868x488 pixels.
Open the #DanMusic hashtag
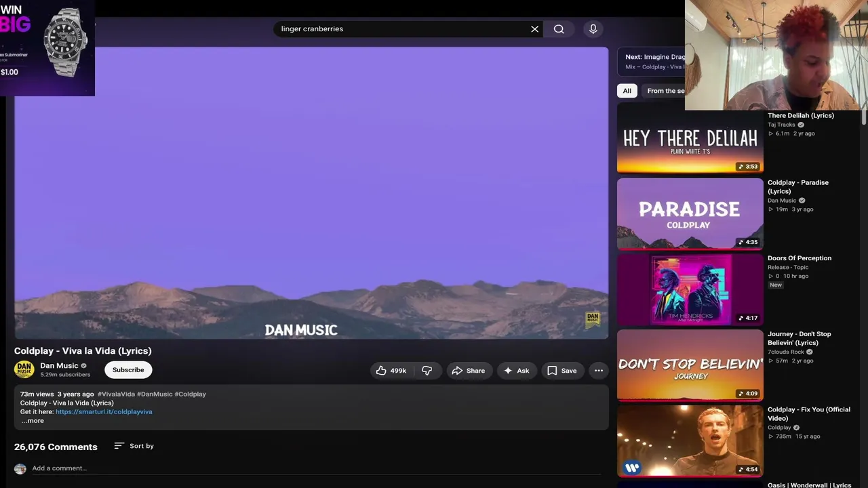[155, 394]
